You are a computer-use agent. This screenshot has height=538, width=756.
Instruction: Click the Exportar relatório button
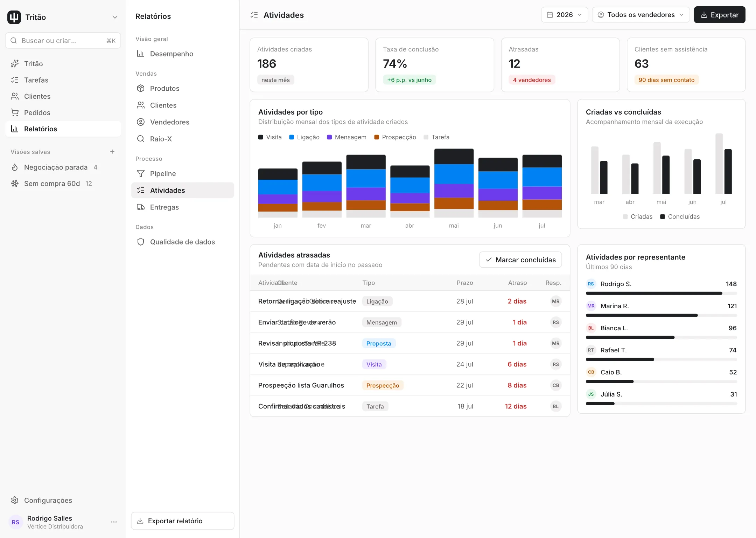[183, 521]
